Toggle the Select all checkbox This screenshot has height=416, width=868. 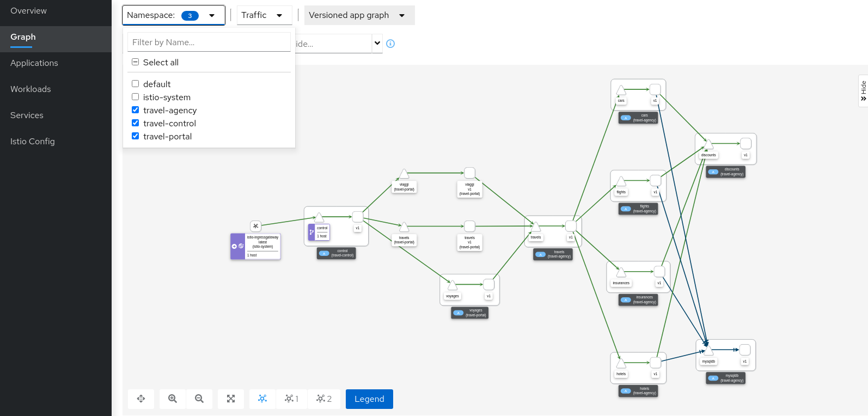(x=136, y=62)
